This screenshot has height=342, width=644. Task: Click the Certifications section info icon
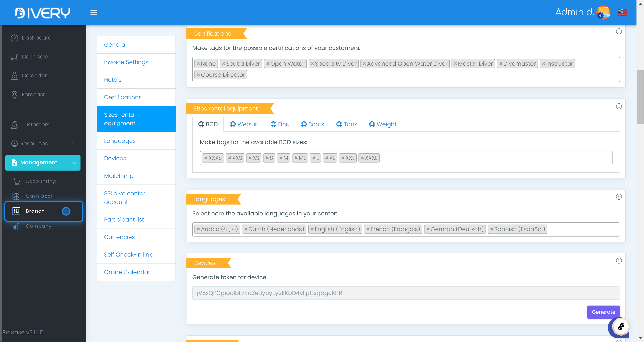click(619, 31)
